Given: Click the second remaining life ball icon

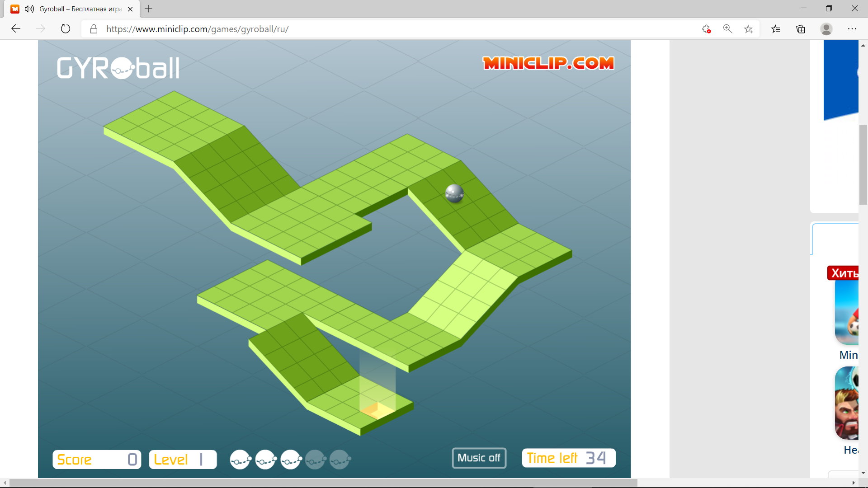Looking at the screenshot, I should pos(266,460).
